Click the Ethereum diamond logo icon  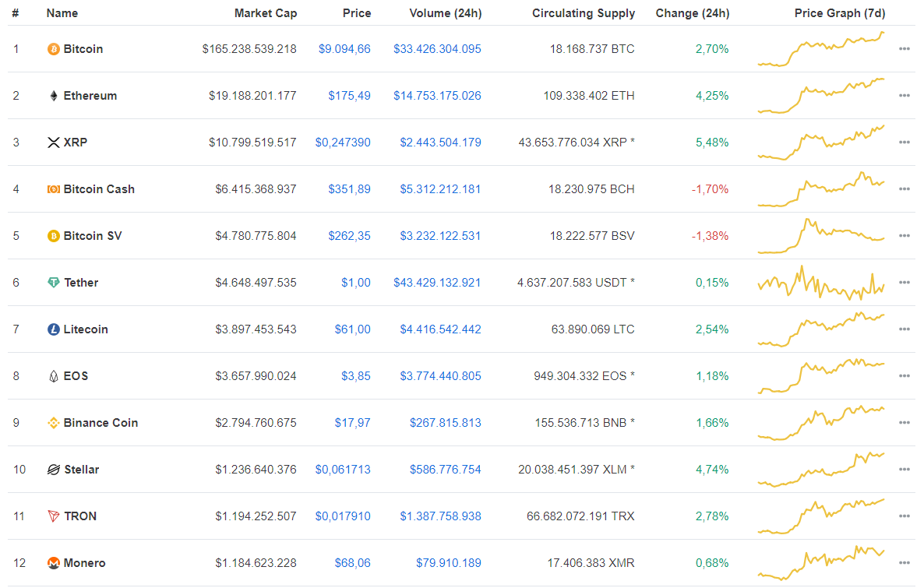point(53,96)
